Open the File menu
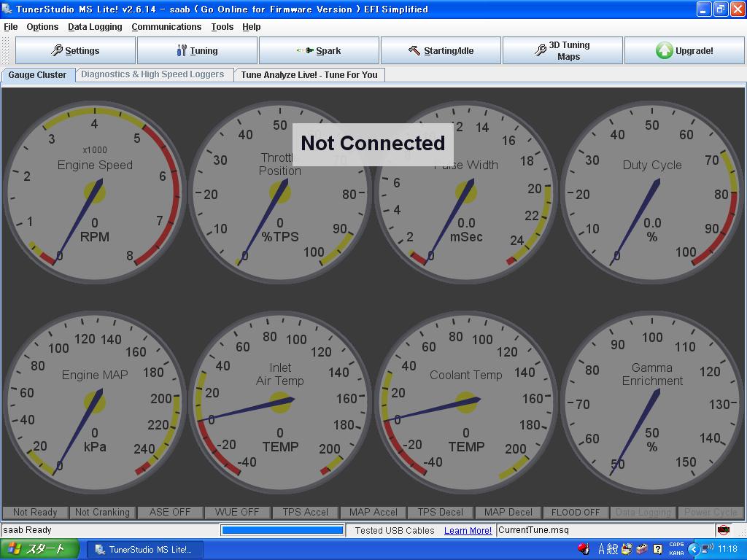This screenshot has height=560, width=747. [x=11, y=27]
